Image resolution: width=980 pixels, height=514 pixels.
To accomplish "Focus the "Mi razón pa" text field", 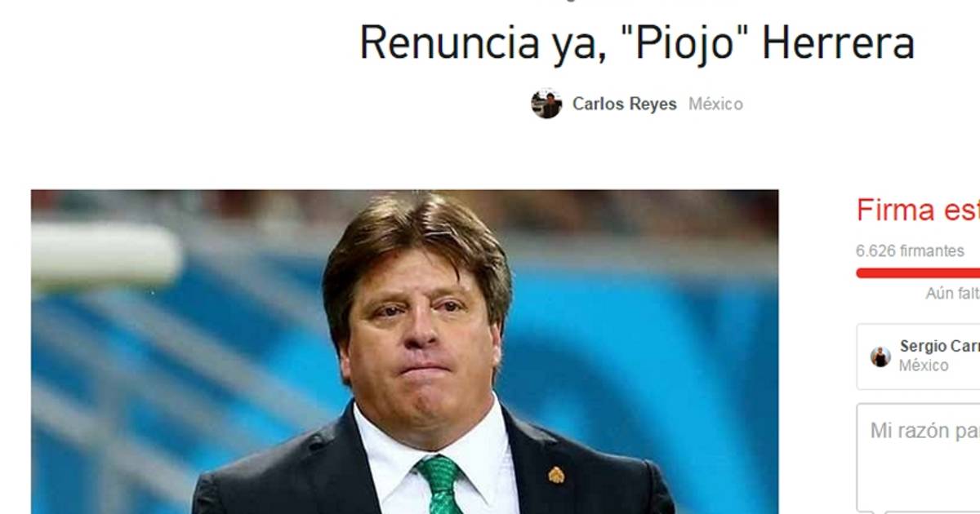I will click(x=918, y=458).
